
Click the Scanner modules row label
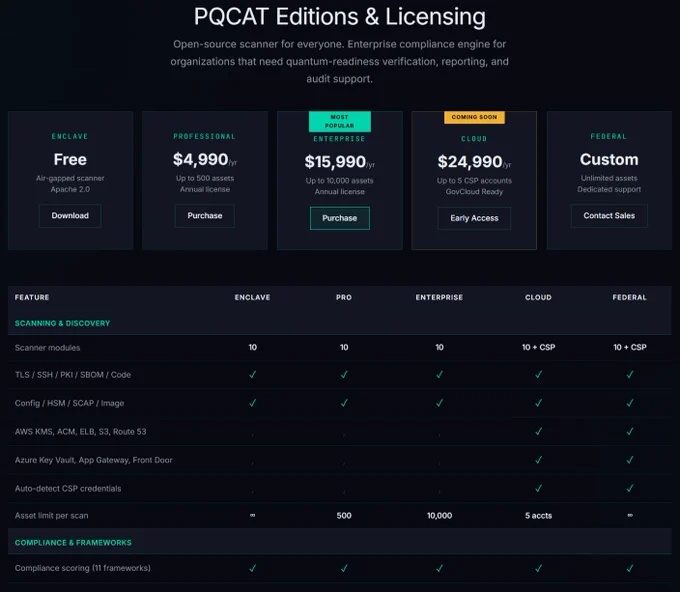point(47,348)
